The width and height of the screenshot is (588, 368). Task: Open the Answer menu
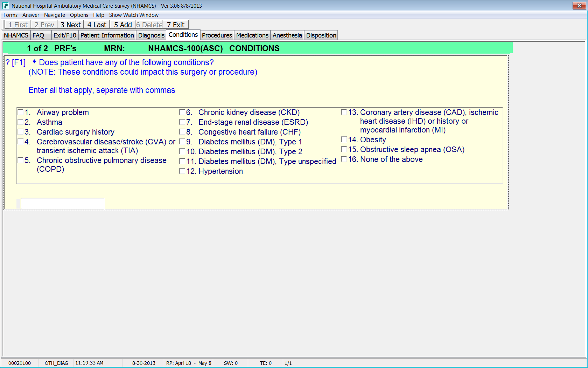pos(31,15)
